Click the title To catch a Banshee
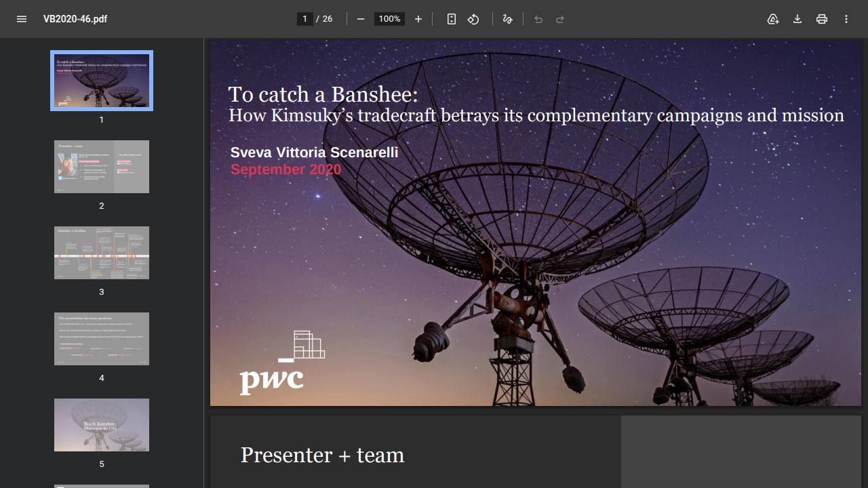The height and width of the screenshot is (488, 868). coord(323,94)
